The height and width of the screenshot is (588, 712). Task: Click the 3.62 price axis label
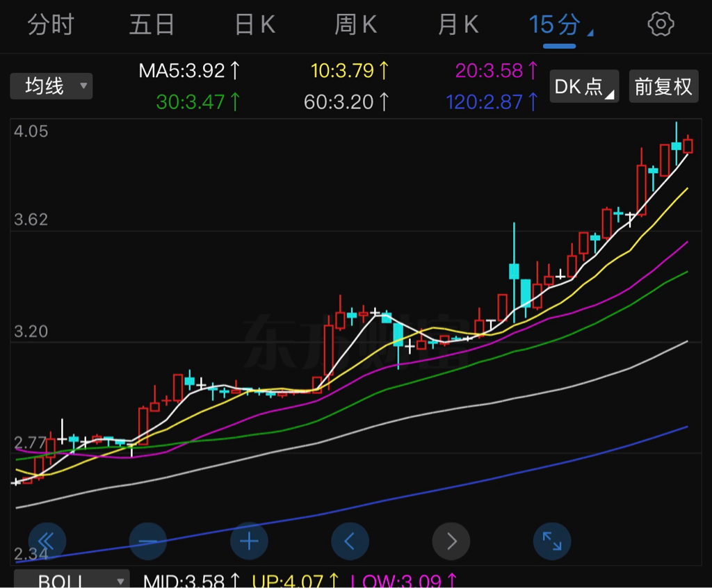tap(31, 220)
